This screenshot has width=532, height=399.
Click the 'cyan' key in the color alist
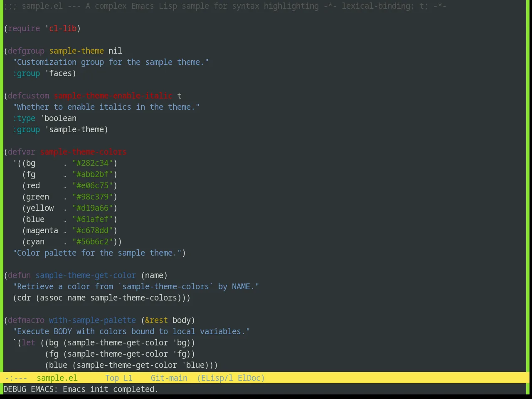click(35, 241)
